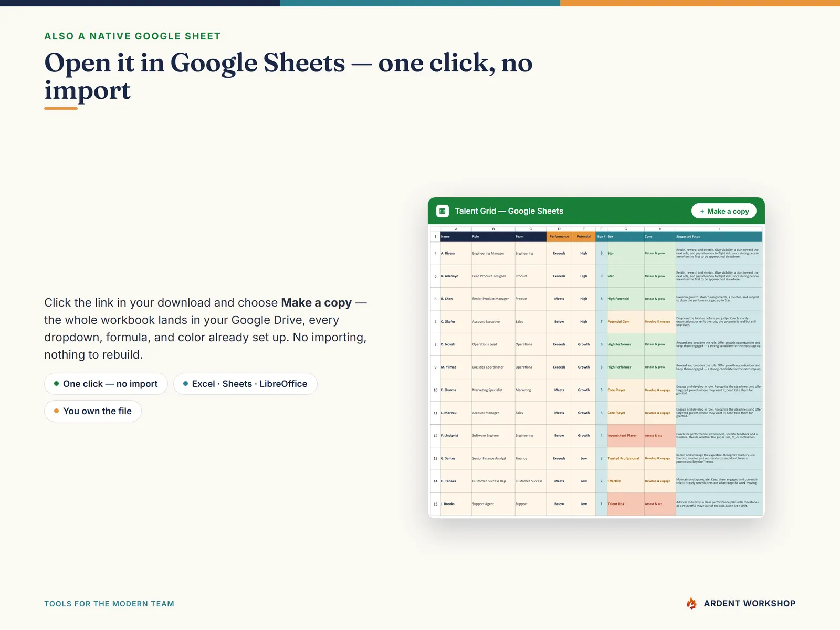Viewport: 840px width, 630px height.
Task: Click the Inconsistent Player box cell
Action: [x=625, y=436]
